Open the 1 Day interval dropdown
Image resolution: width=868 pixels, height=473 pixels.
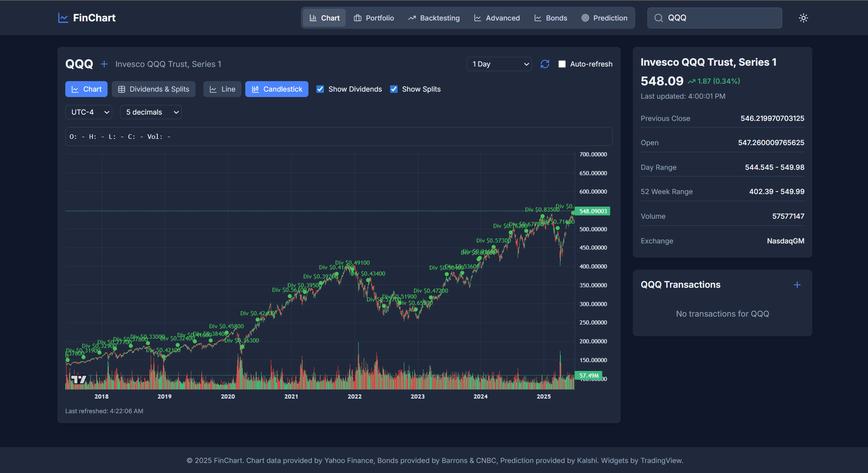[499, 64]
